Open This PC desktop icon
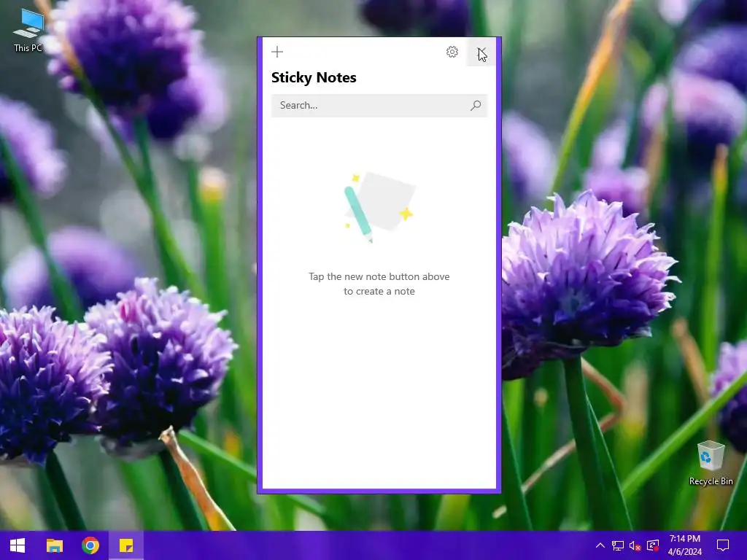Image resolution: width=747 pixels, height=560 pixels. (x=28, y=30)
